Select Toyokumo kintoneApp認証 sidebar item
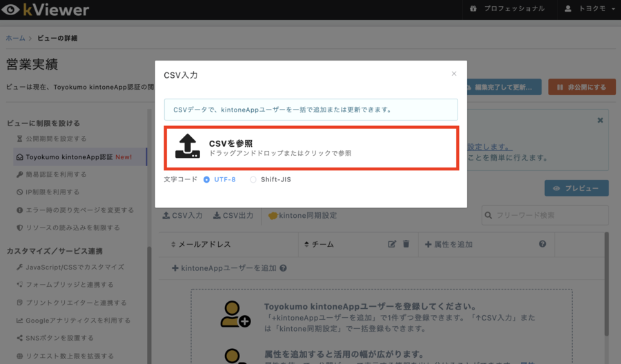 click(x=79, y=157)
